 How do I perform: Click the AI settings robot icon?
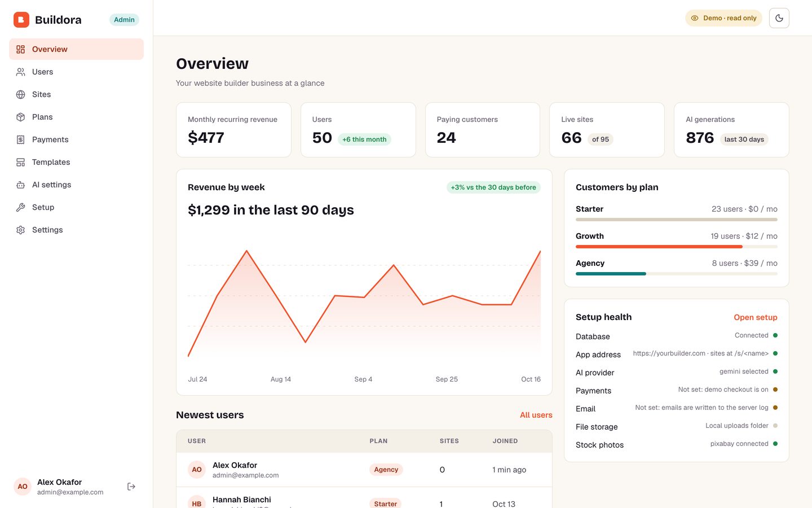[21, 185]
